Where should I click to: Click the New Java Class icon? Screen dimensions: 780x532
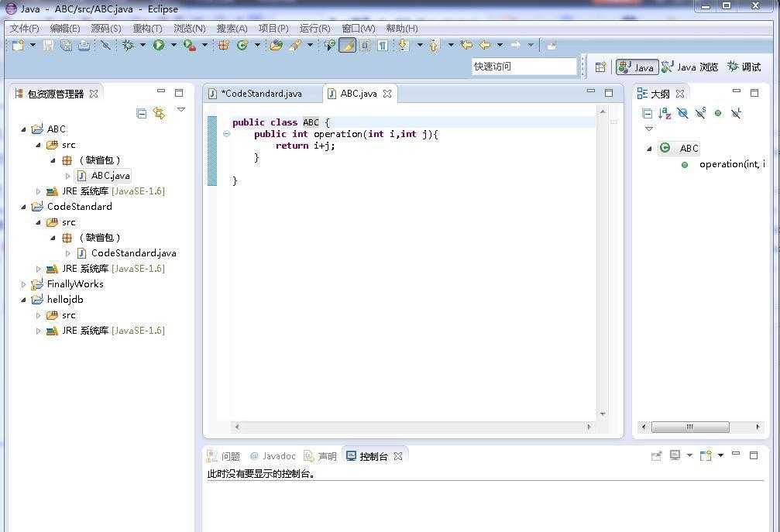[242, 45]
